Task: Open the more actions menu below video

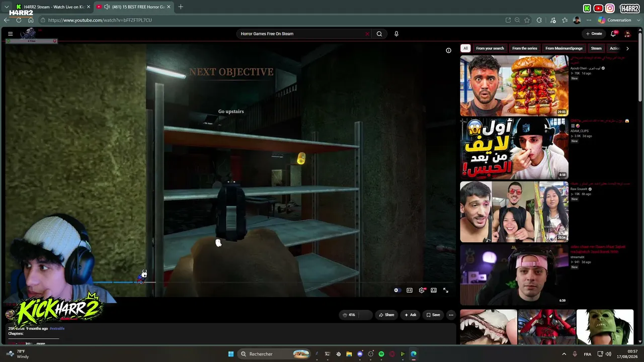Action: tap(451, 315)
